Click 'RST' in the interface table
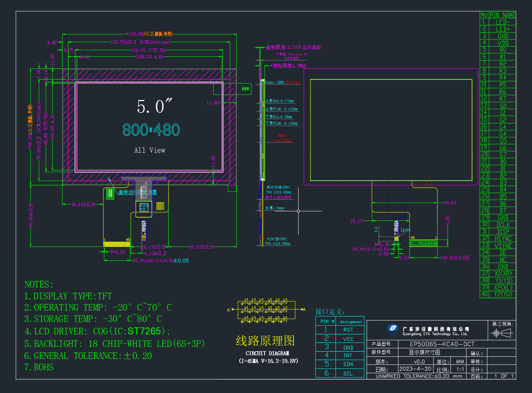532x393 pixels. click(348, 330)
